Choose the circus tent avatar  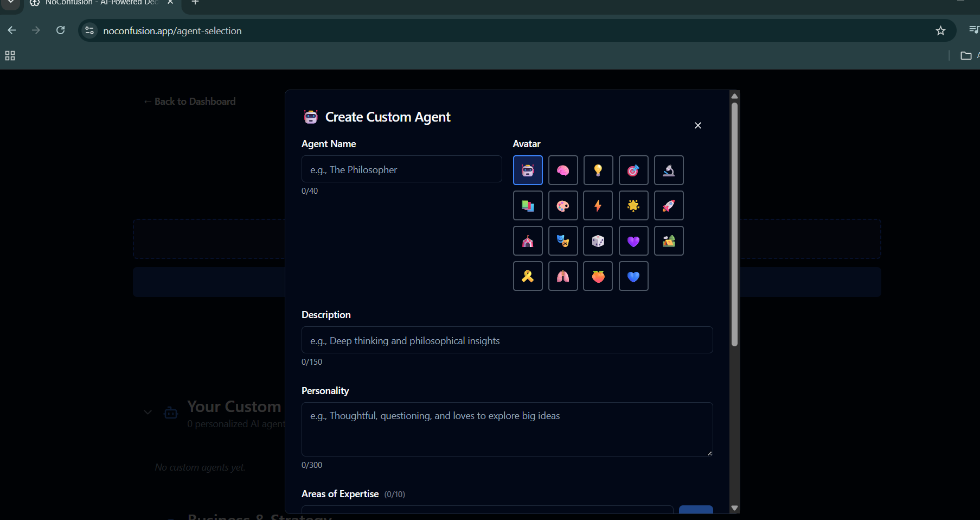pyautogui.click(x=528, y=241)
